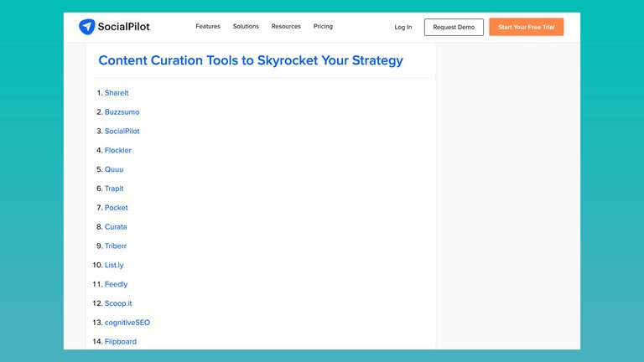Open the Pocket link
Viewport: 644px width, 362px height.
(117, 208)
